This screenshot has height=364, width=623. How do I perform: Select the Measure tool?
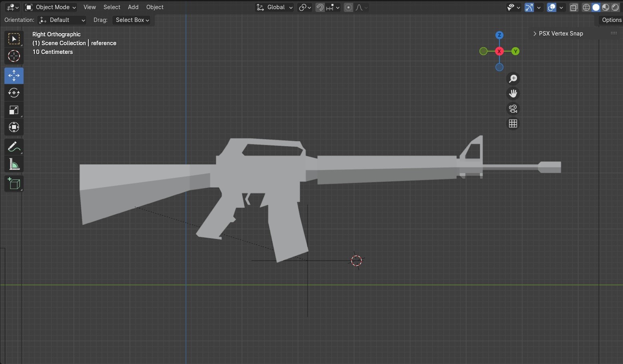click(14, 163)
